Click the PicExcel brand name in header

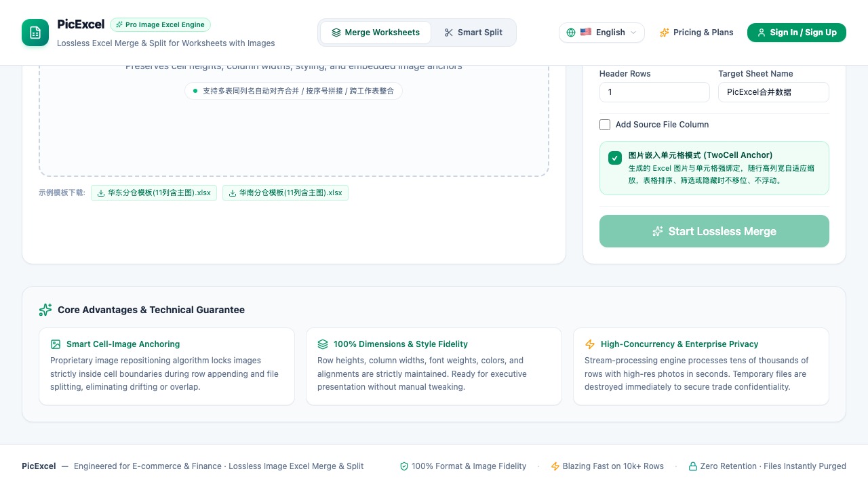(81, 24)
